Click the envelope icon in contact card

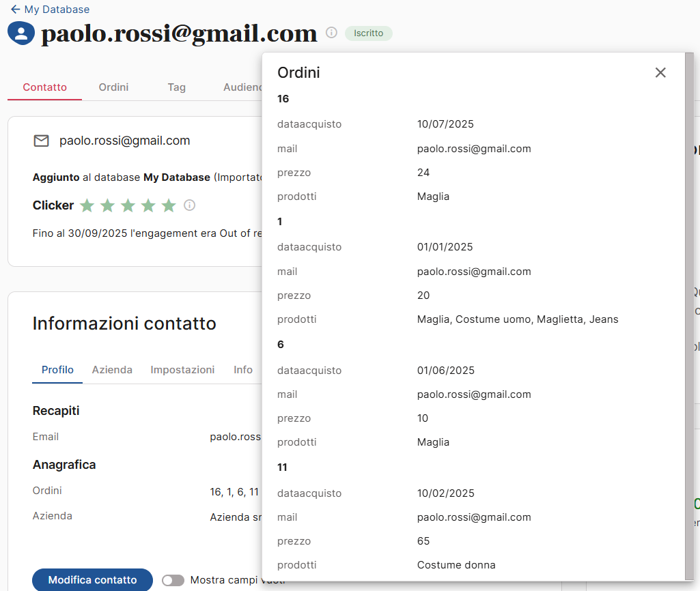click(42, 141)
